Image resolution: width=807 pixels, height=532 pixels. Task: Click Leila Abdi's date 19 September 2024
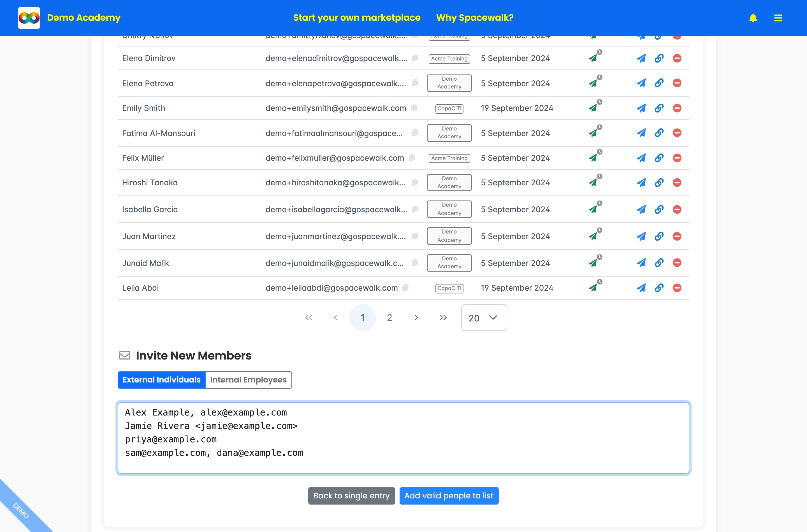(517, 288)
